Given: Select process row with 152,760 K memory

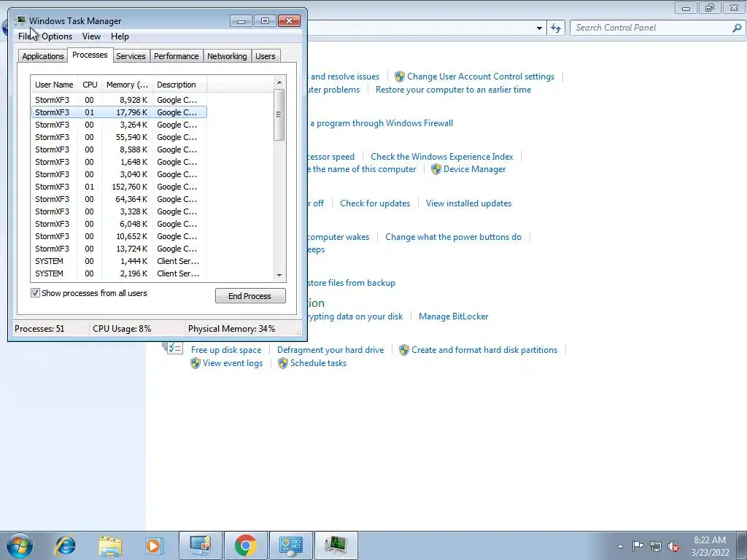Looking at the screenshot, I should 119,187.
